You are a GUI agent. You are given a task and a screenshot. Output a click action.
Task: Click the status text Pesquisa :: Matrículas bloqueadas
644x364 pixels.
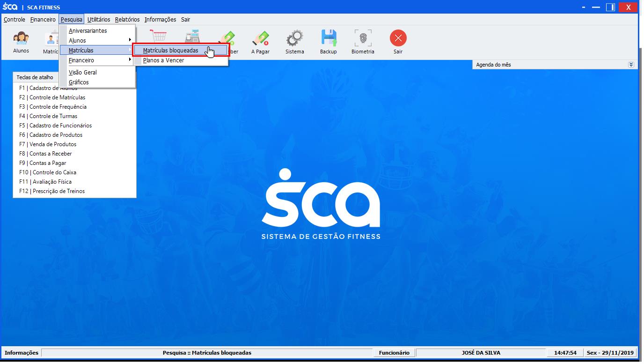(207, 353)
